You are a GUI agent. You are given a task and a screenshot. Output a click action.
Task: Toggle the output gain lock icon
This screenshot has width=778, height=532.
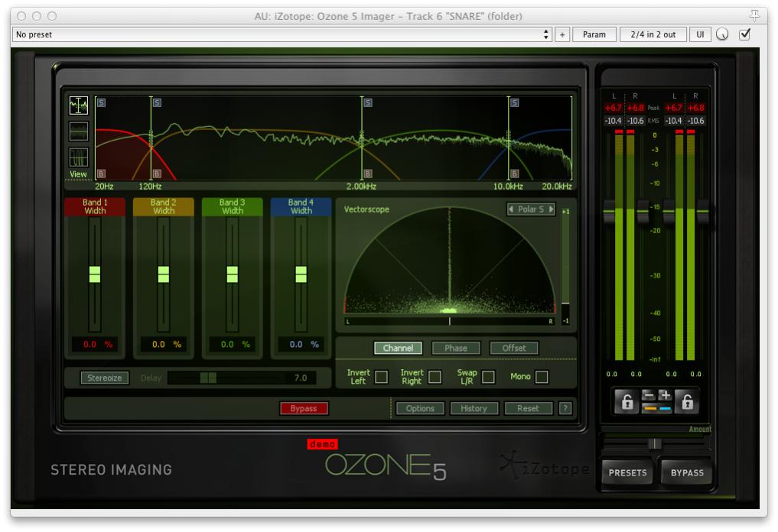point(687,401)
